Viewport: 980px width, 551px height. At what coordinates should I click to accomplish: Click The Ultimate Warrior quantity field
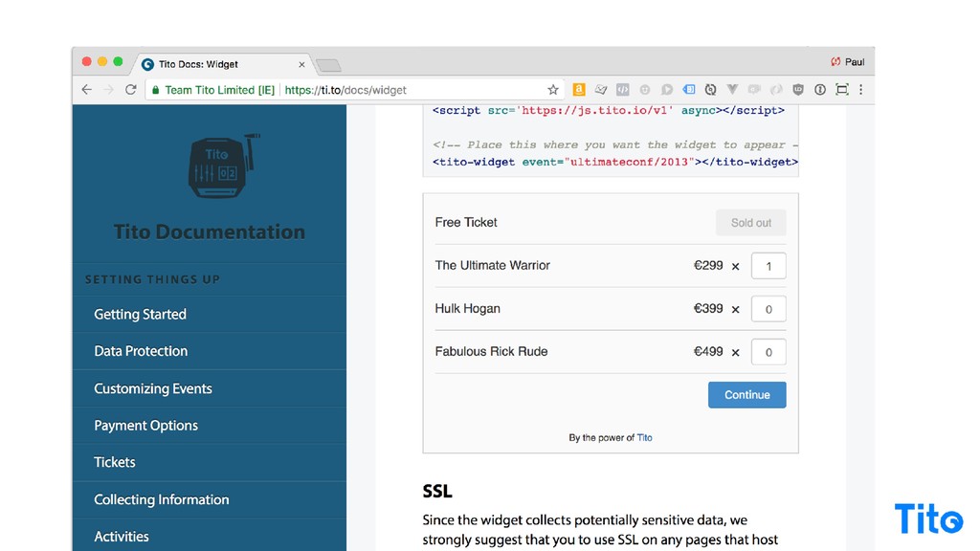coord(768,266)
